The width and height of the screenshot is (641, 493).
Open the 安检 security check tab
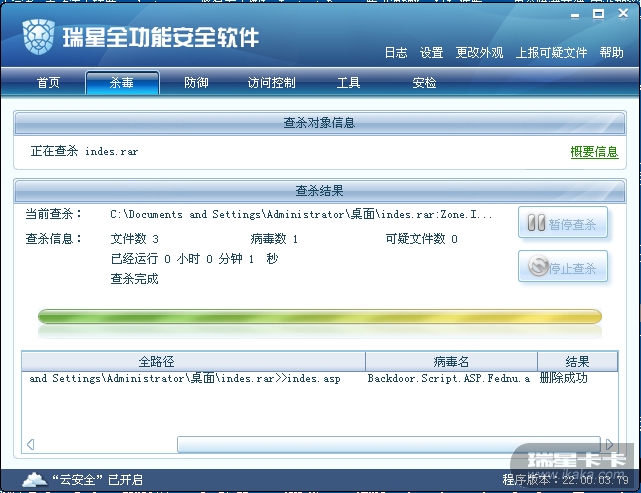424,83
